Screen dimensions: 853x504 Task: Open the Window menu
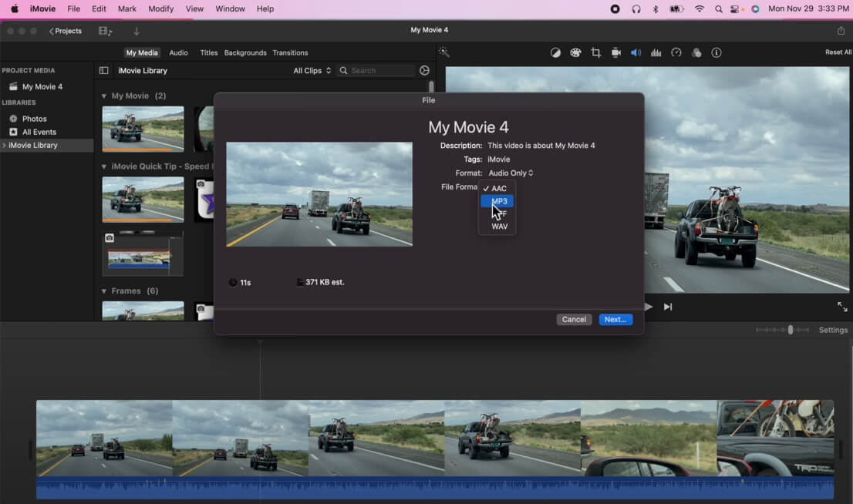coord(230,8)
